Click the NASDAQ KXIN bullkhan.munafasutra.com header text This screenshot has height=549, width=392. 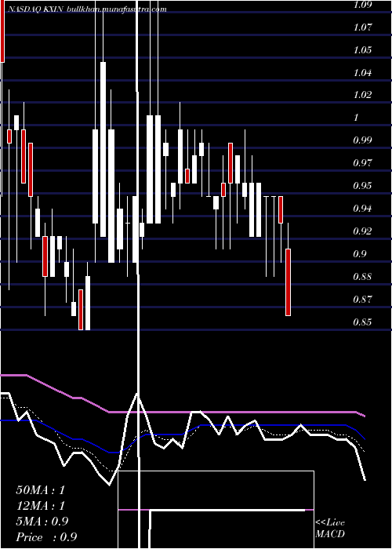coord(86,9)
